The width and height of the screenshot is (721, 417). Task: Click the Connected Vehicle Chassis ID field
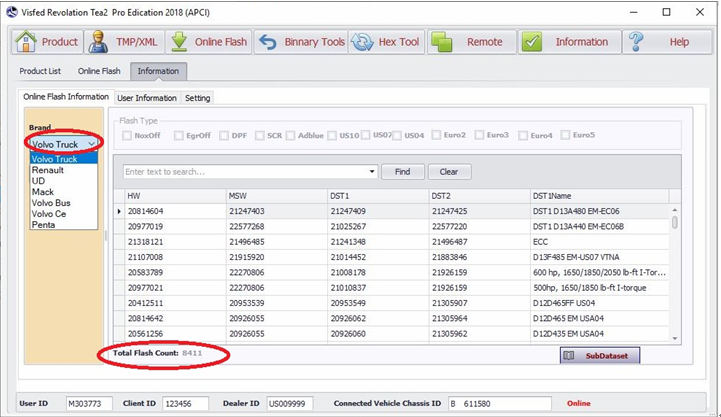pyautogui.click(x=499, y=404)
